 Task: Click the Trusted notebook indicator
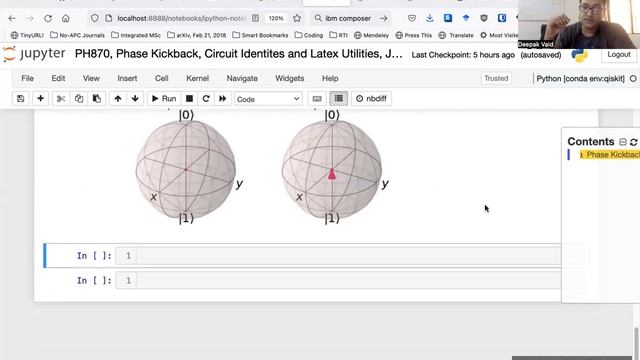point(496,78)
